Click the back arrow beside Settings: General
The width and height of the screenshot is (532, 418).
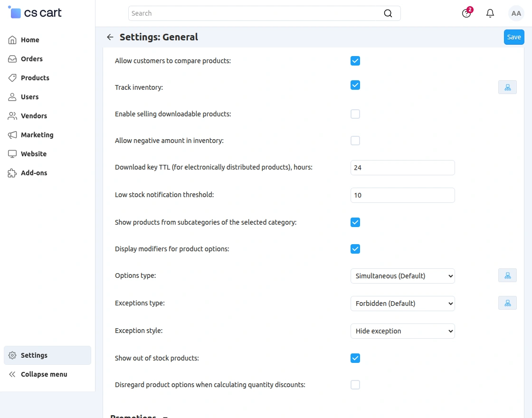110,37
